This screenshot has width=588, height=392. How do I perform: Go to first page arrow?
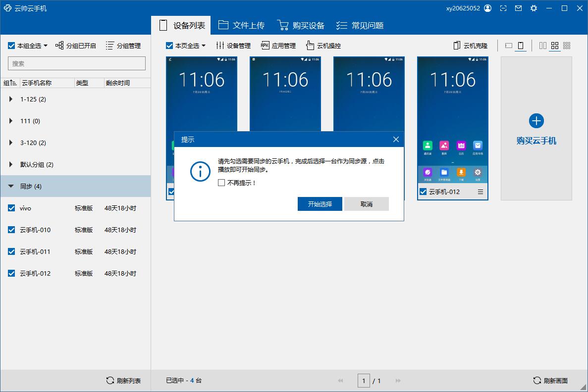340,381
